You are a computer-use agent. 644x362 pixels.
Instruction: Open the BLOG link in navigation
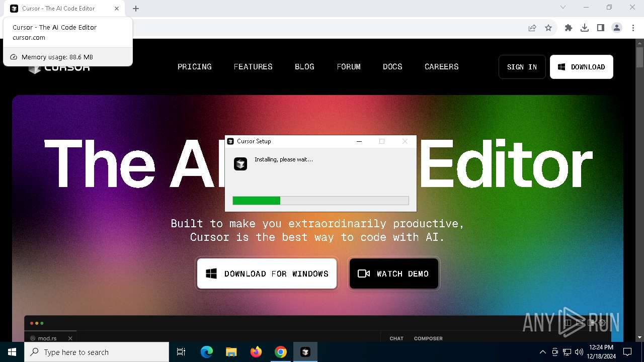coord(304,67)
